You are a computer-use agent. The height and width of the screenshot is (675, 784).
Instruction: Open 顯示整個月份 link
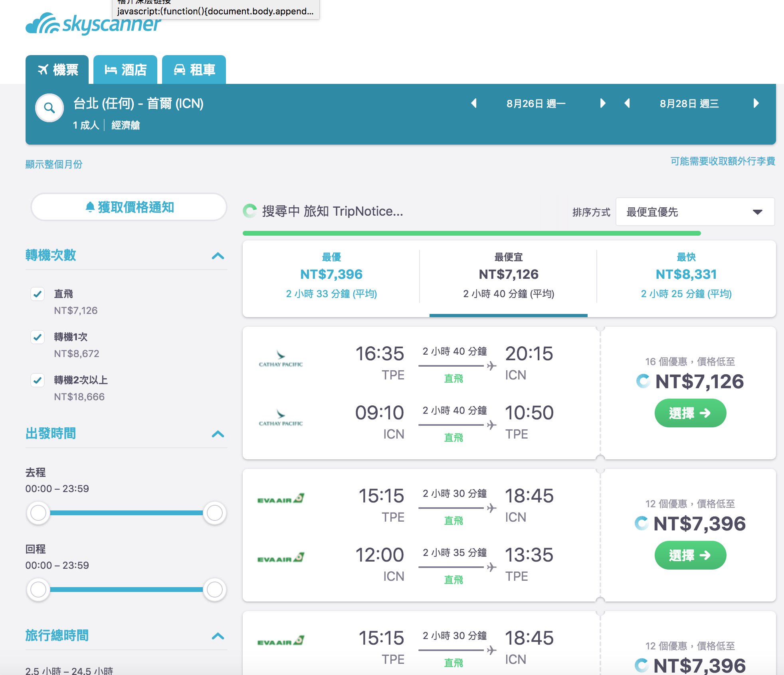tap(54, 164)
